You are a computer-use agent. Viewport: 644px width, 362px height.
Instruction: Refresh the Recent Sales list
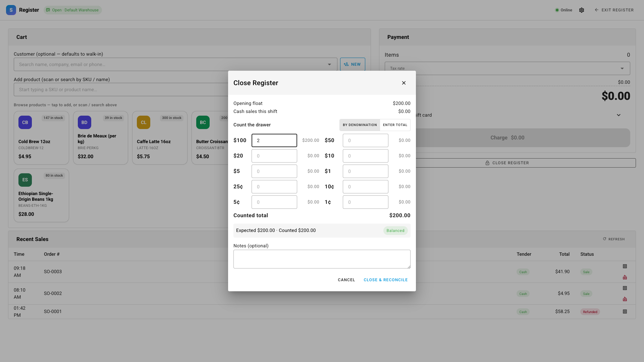tap(614, 239)
